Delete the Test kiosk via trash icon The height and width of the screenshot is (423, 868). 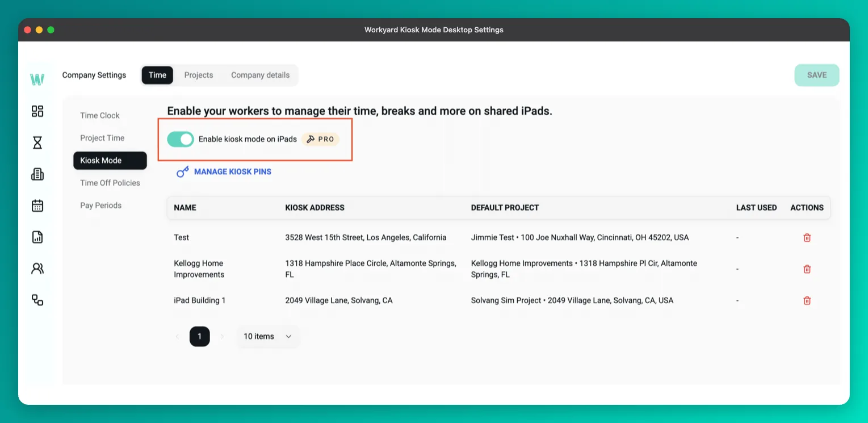807,238
